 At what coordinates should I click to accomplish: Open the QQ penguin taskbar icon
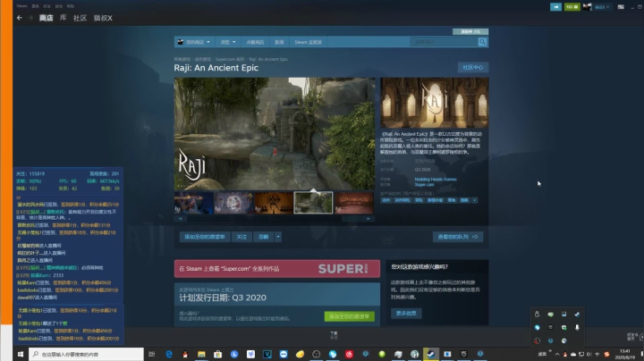click(x=185, y=354)
